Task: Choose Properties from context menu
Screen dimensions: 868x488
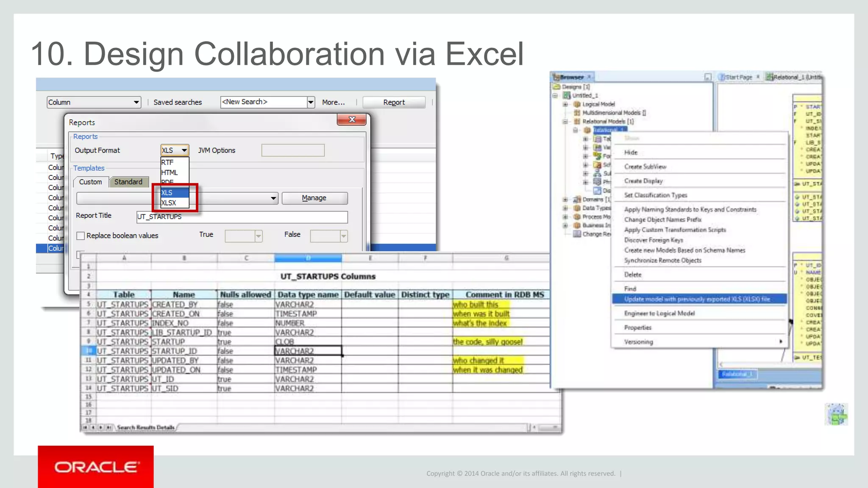Action: coord(637,327)
